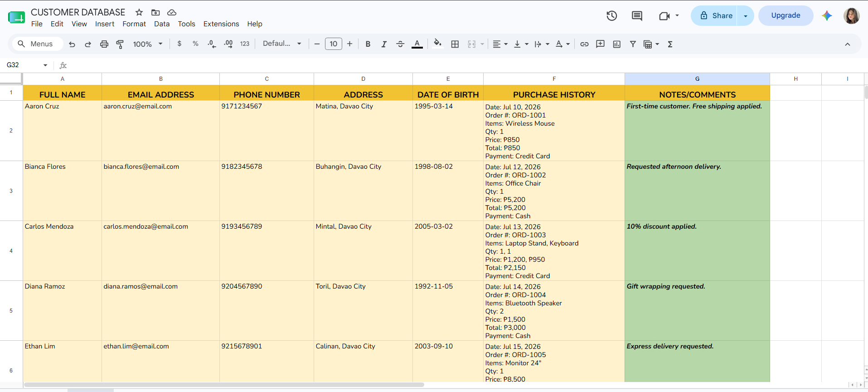Open the text color picker
The image size is (868, 392).
click(x=417, y=44)
